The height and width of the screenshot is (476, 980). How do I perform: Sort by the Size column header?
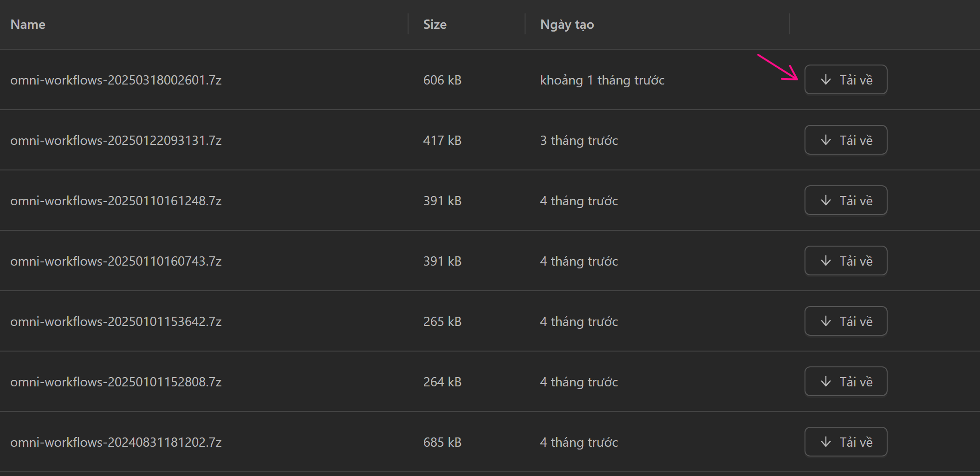[435, 25]
